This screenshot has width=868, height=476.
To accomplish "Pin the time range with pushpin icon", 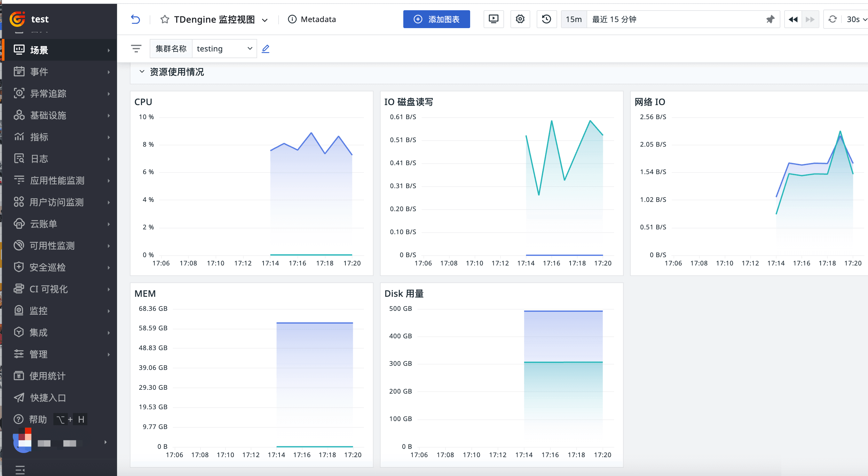I will [770, 19].
